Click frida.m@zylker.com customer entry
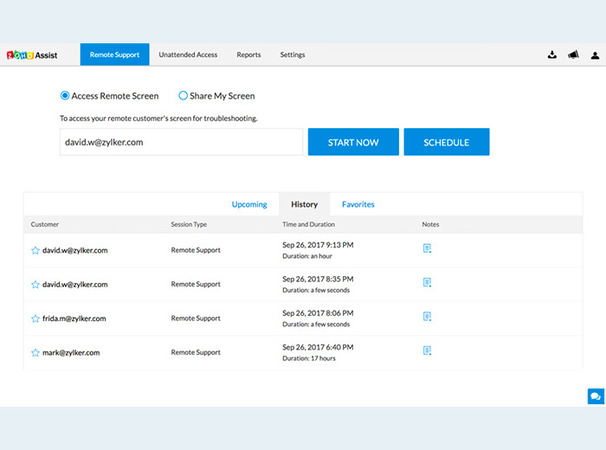606x450 pixels. (74, 319)
